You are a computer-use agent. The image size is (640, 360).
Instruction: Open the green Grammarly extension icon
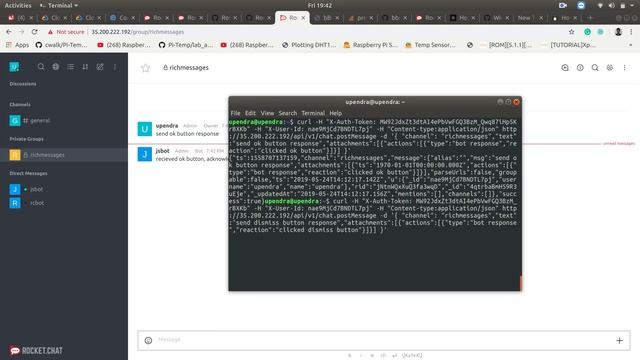click(x=587, y=32)
